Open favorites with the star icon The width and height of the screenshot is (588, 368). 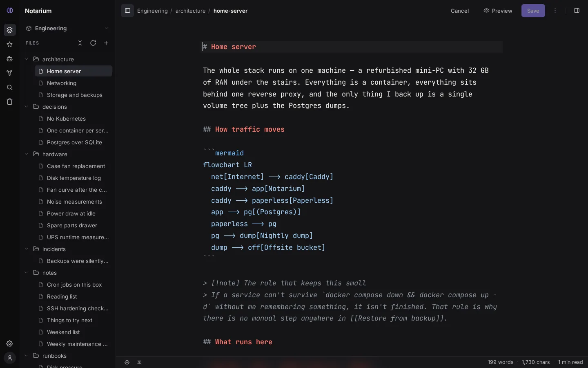point(10,45)
